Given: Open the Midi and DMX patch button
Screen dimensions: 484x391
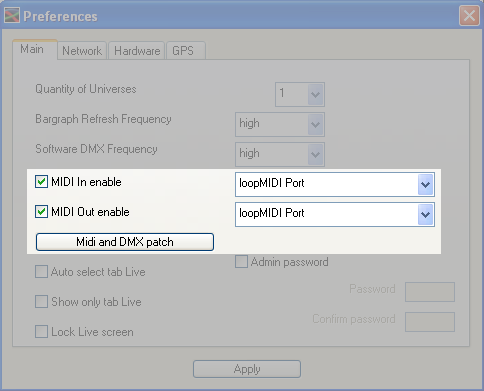Looking at the screenshot, I should click(125, 242).
